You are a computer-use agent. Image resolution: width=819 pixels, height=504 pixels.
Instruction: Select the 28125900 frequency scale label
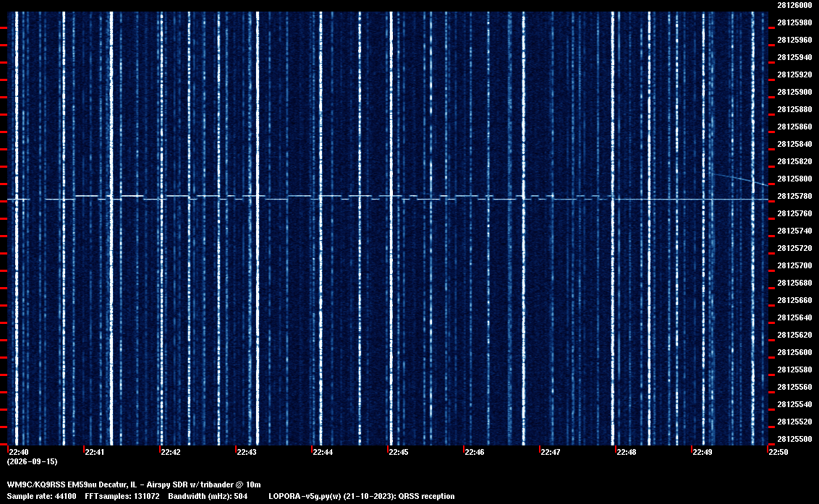tap(794, 92)
